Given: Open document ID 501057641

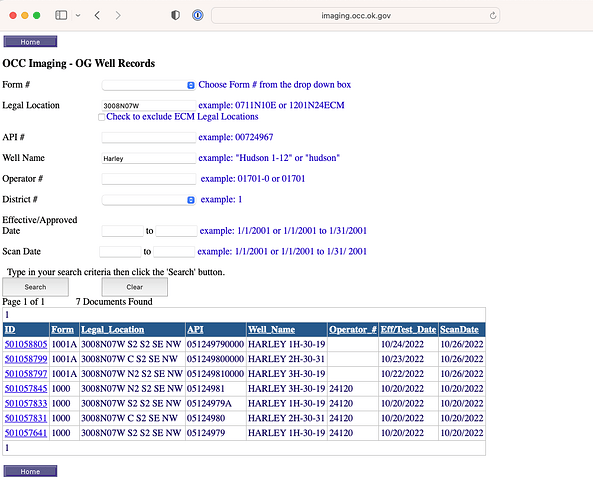Looking at the screenshot, I should coord(26,433).
